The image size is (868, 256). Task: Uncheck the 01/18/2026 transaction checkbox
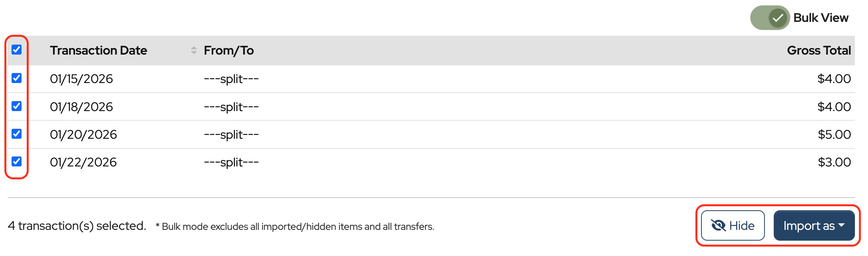click(17, 106)
